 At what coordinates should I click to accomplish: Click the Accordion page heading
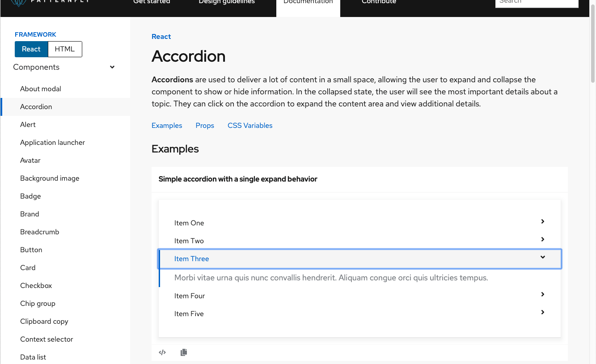coord(189,56)
